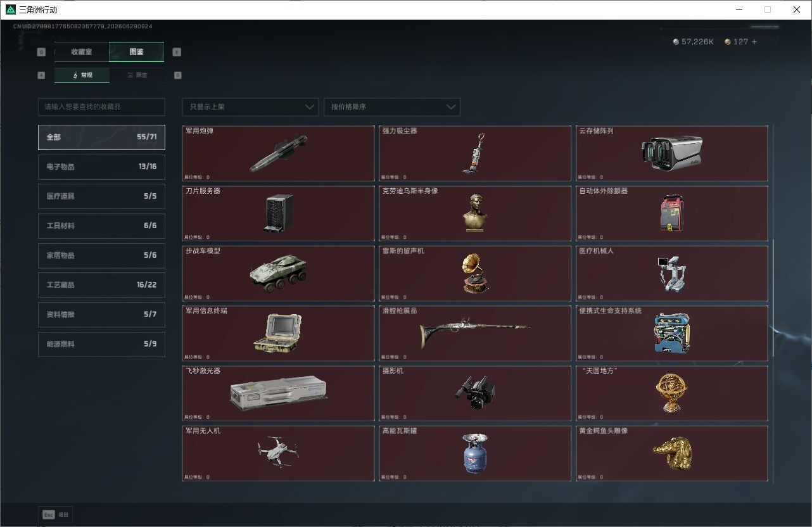The image size is (812, 527).
Task: Add more currency with plus icon
Action: click(754, 42)
